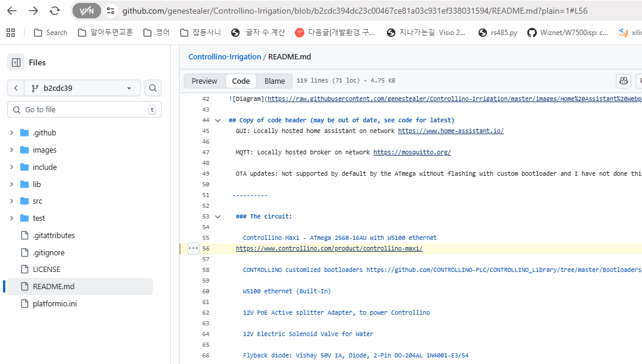The height and width of the screenshot is (364, 642).
Task: Click the browser reload icon
Action: click(x=55, y=11)
